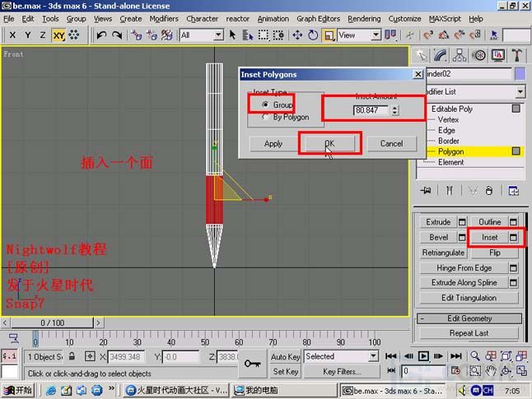
Task: Open the Create command panel tab
Action: [421, 55]
